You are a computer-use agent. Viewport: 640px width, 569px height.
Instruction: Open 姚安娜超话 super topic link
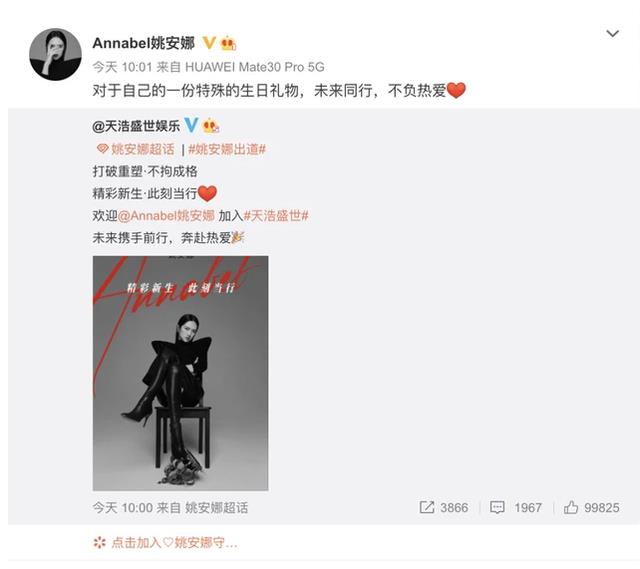142,149
